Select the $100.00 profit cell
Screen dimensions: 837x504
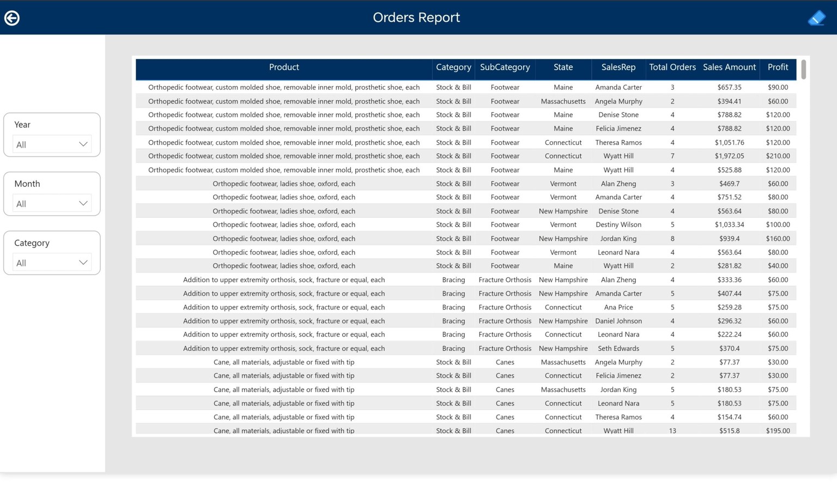tap(778, 224)
